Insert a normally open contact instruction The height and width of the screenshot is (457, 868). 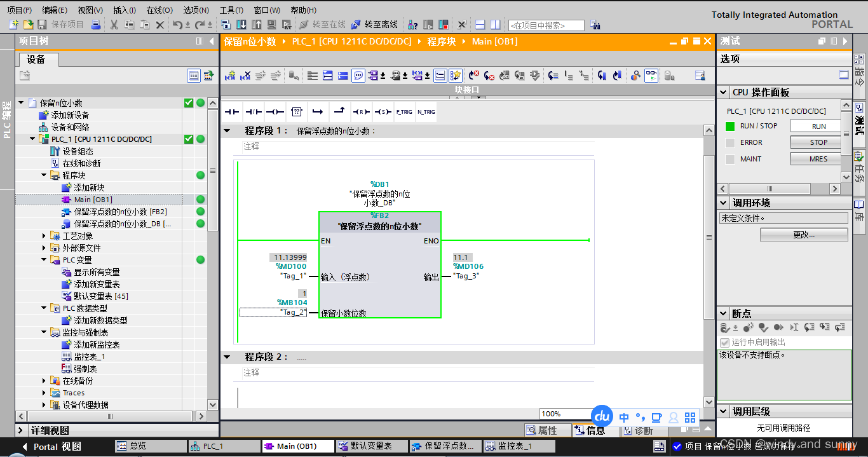pos(231,112)
